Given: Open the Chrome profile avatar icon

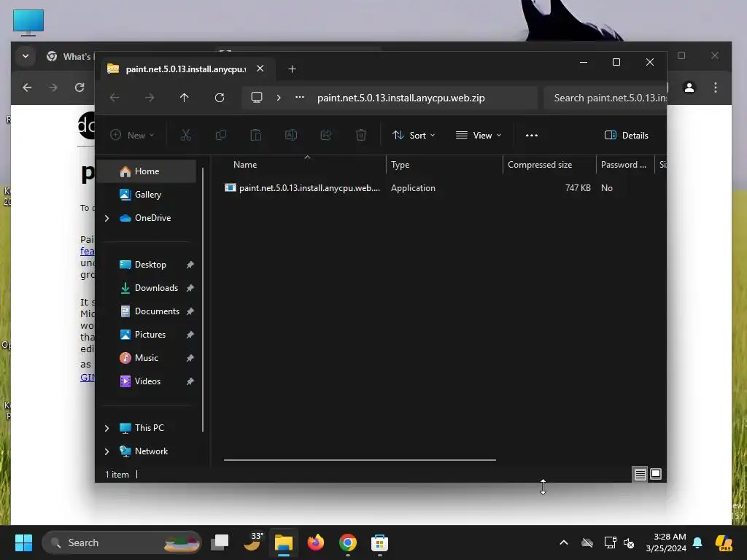Looking at the screenshot, I should 689,87.
